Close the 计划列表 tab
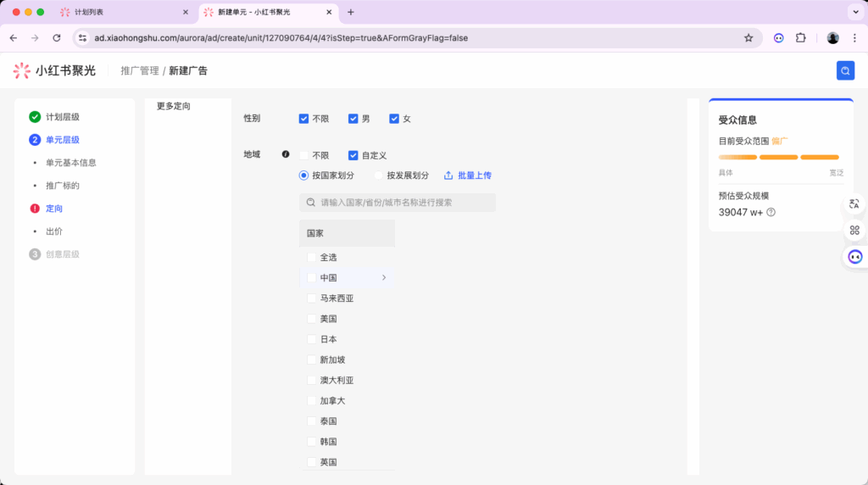The height and width of the screenshot is (485, 868). 186,12
